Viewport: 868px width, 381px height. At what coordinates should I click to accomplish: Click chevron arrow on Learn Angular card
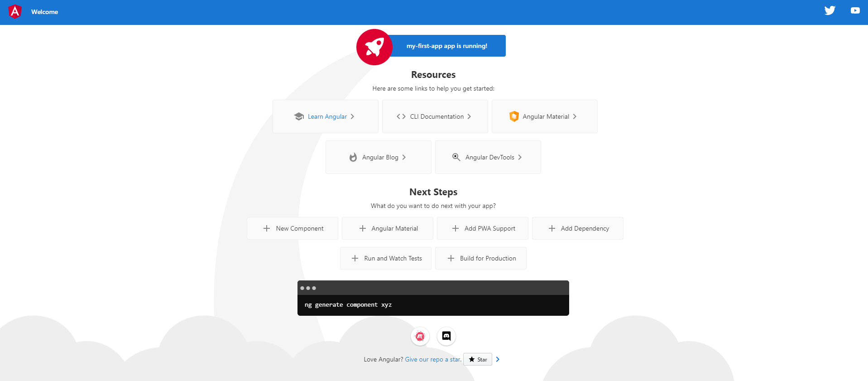click(352, 116)
